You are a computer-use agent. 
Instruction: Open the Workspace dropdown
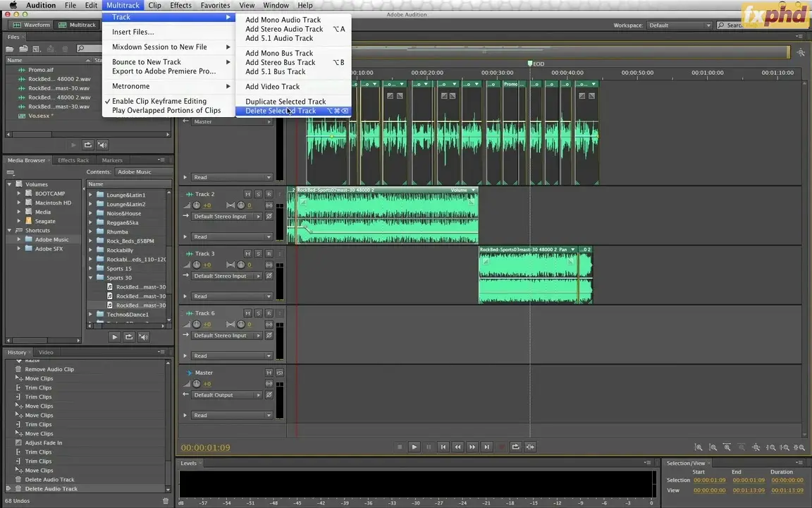[x=679, y=25]
